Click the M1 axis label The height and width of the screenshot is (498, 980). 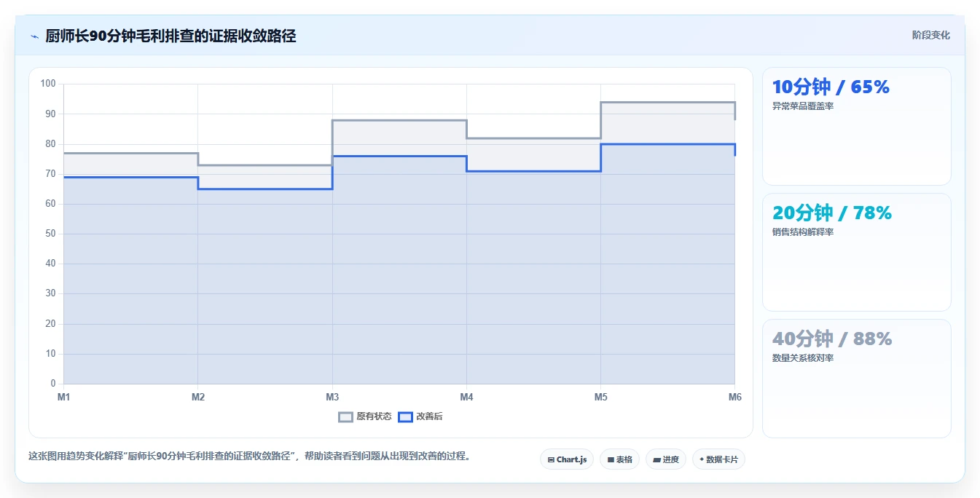[64, 397]
